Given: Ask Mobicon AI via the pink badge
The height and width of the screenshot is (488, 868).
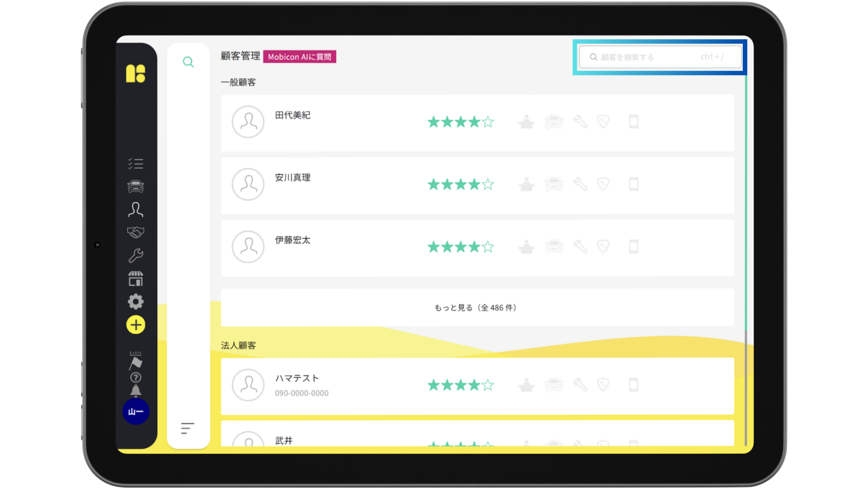Looking at the screenshot, I should (300, 56).
